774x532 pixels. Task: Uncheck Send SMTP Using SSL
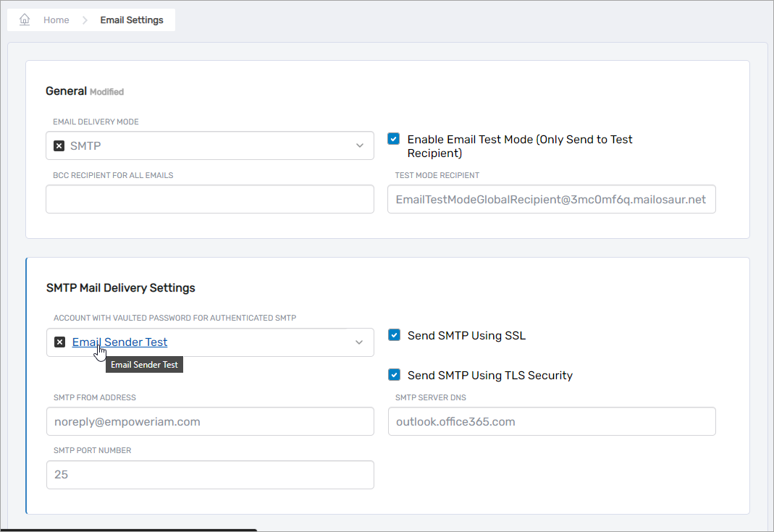point(395,335)
